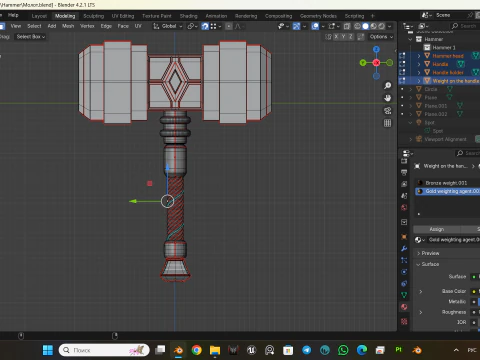The image size is (480, 360).
Task: Open Texture properties checker tab
Action: (x=404, y=321)
